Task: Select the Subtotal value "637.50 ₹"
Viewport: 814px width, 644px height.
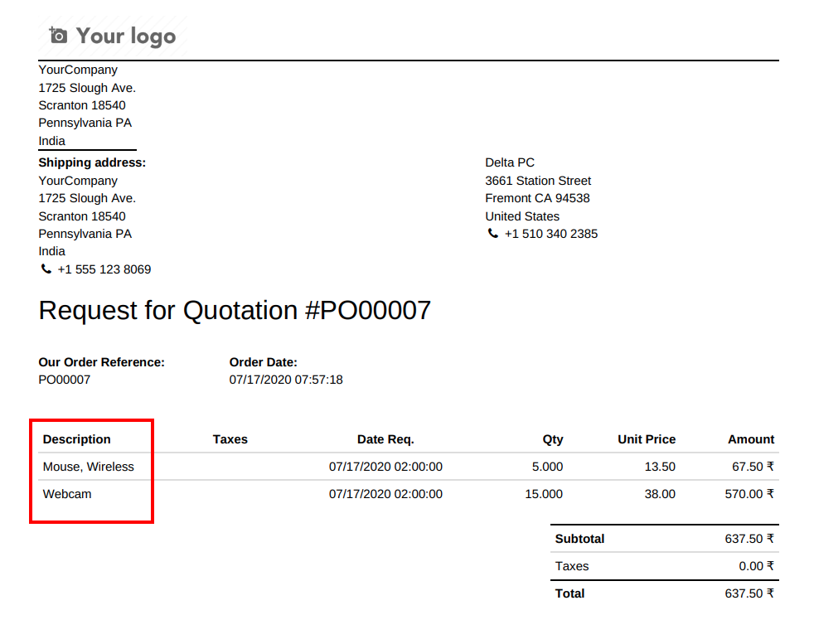Action: [x=749, y=540]
